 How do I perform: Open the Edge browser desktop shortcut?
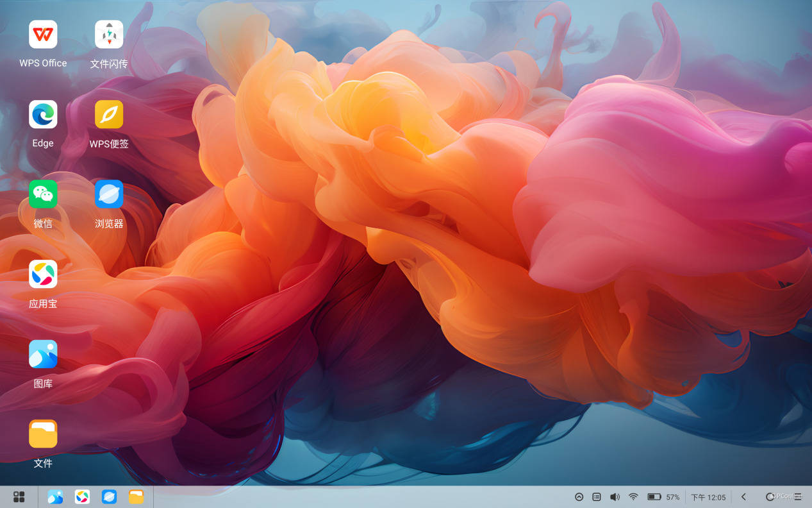43,115
